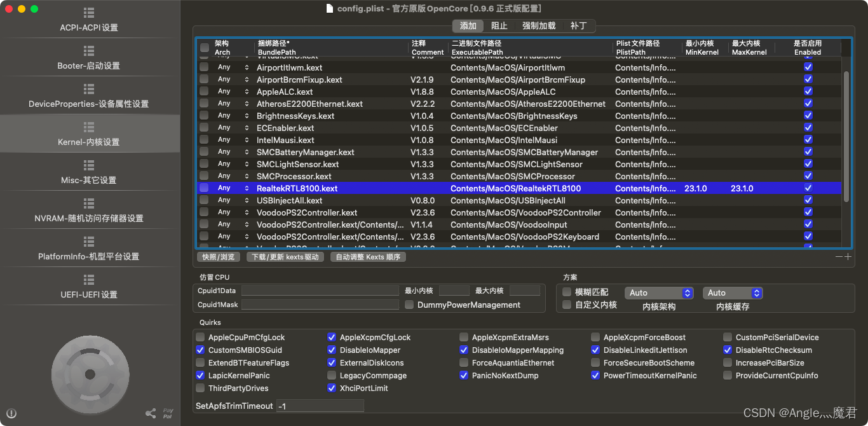This screenshot has width=868, height=426.
Task: Open Arch stepper for IntelMausi.kext row
Action: pos(247,140)
